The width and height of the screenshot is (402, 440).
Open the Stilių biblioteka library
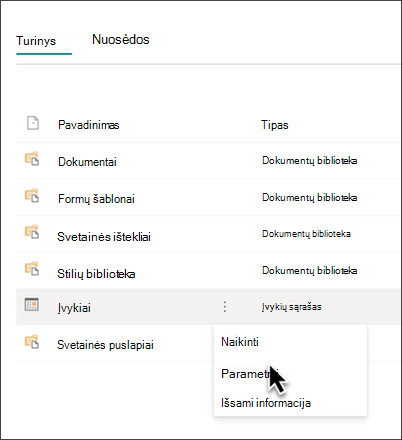[96, 274]
